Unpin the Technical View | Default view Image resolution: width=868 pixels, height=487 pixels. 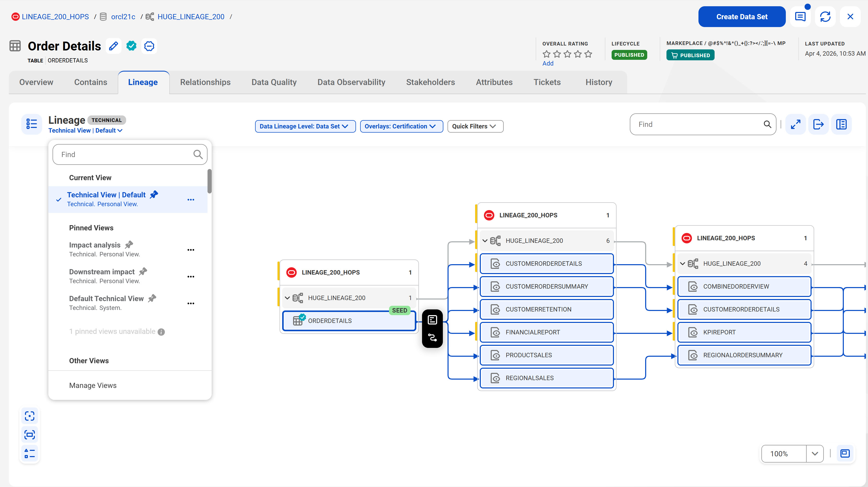point(154,194)
